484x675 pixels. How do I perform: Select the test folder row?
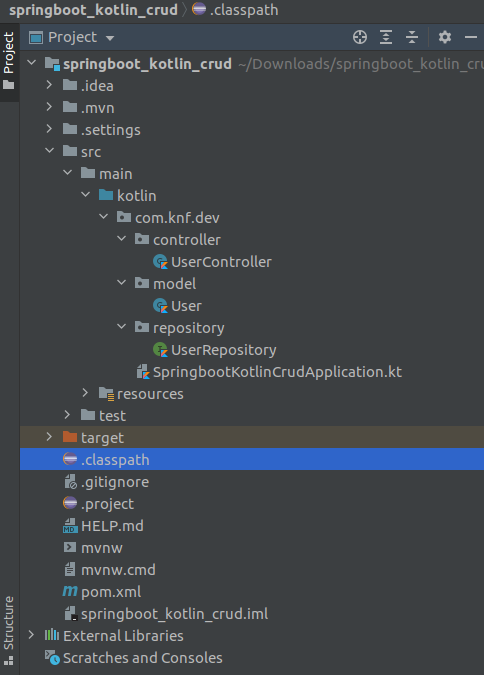tap(252, 415)
